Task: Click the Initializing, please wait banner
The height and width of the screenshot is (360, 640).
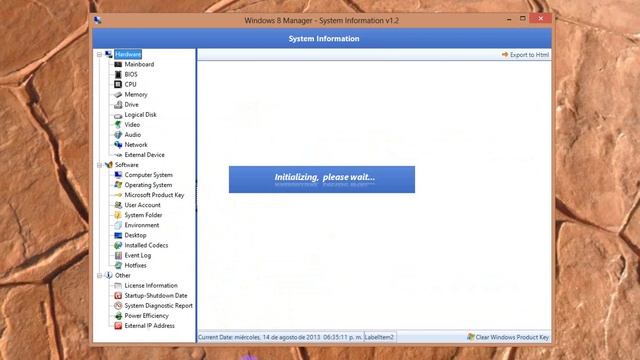Action: point(322,179)
